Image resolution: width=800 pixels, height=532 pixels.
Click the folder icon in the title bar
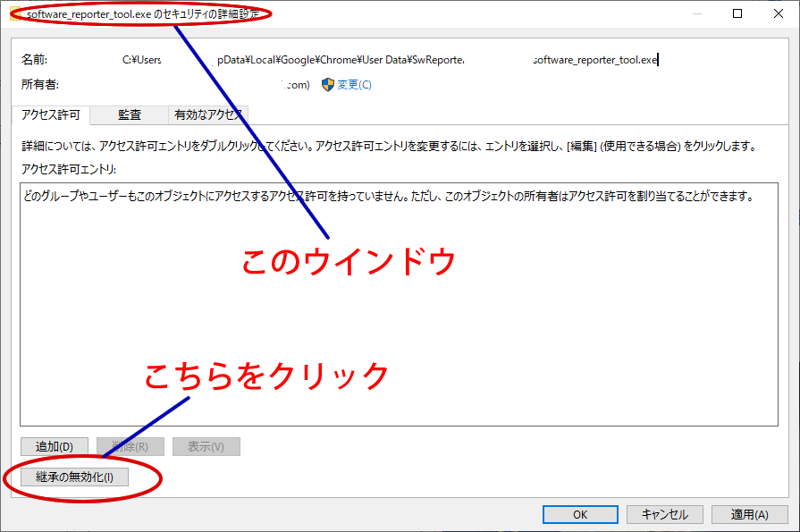click(15, 13)
